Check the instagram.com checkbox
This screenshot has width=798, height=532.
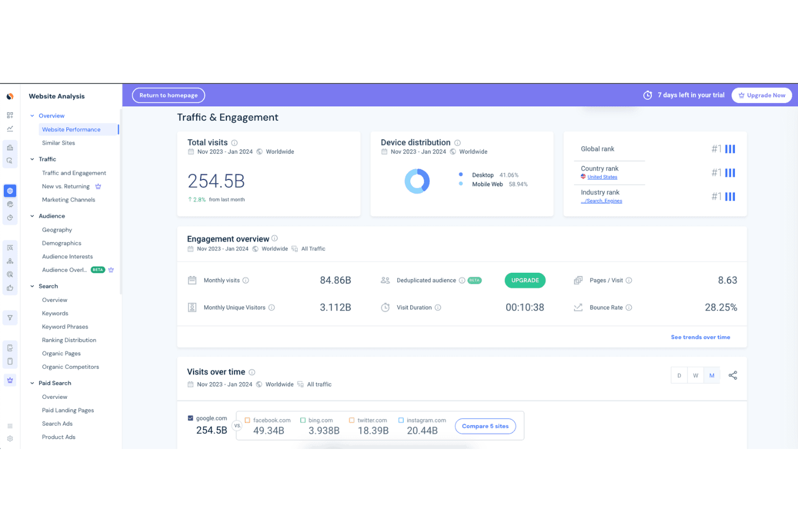(401, 420)
